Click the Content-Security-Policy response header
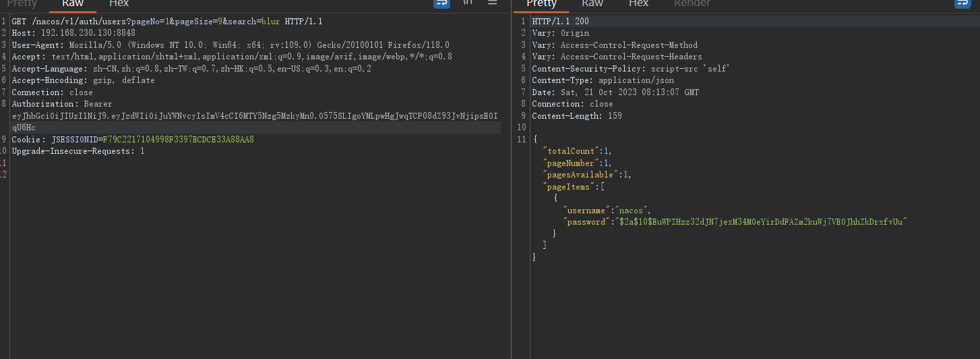The image size is (980, 359). point(631,69)
